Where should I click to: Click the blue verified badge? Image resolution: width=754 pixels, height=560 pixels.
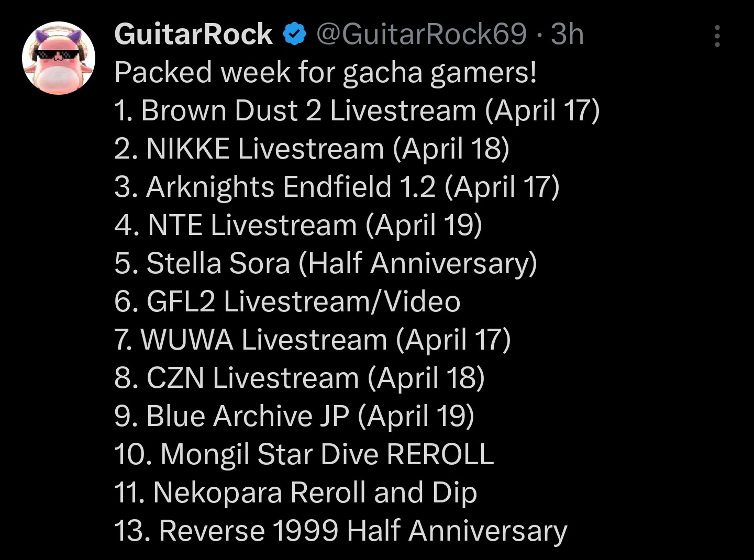[294, 35]
